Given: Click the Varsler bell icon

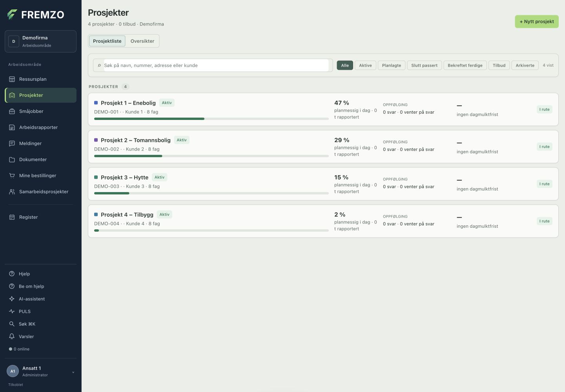Looking at the screenshot, I should [x=12, y=336].
